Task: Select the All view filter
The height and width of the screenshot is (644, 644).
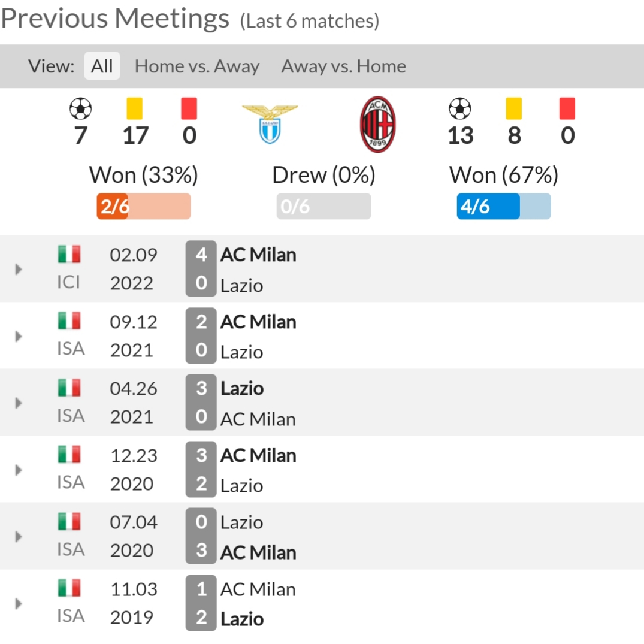Action: pyautogui.click(x=102, y=66)
